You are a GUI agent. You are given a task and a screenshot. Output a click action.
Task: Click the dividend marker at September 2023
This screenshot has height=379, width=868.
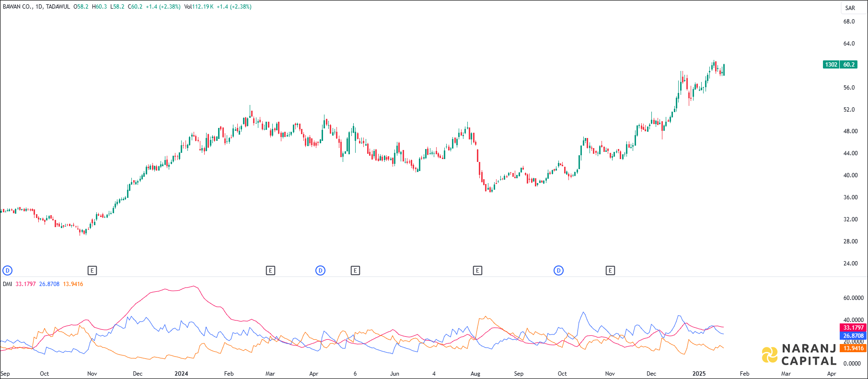pos(7,271)
